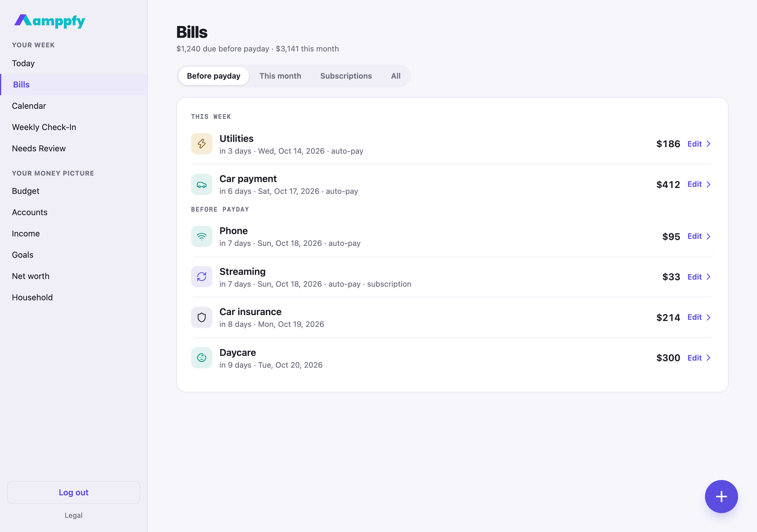Open Bills in the sidebar
The image size is (757, 532).
click(x=74, y=85)
